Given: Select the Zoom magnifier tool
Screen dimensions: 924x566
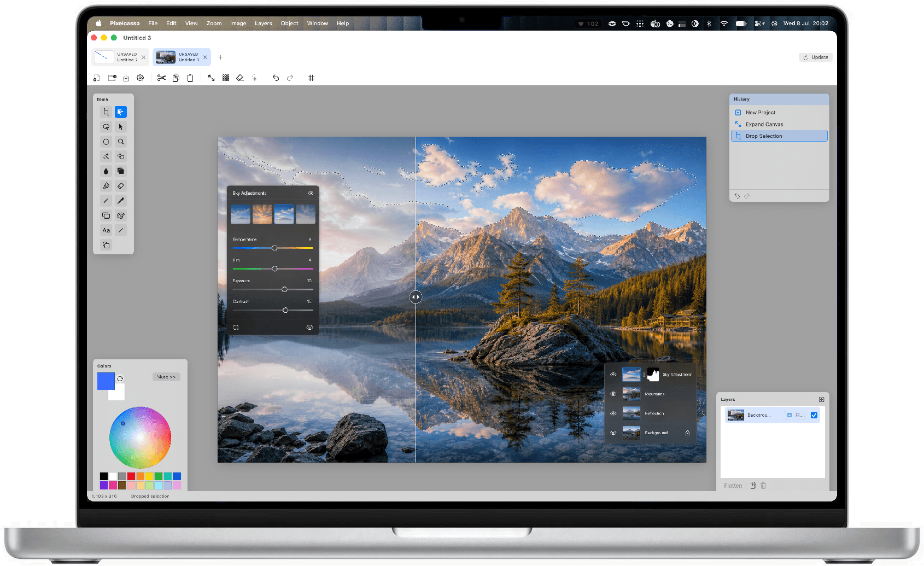Looking at the screenshot, I should point(121,142).
